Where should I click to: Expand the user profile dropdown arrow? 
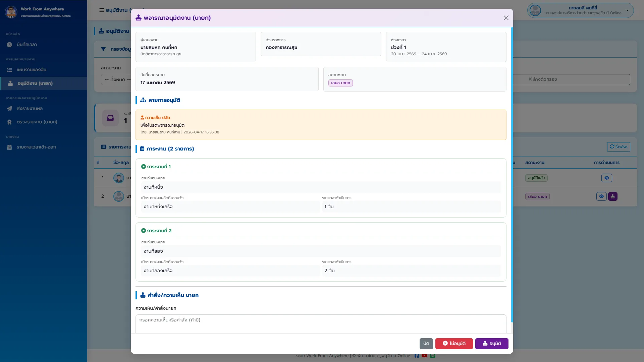pyautogui.click(x=628, y=10)
